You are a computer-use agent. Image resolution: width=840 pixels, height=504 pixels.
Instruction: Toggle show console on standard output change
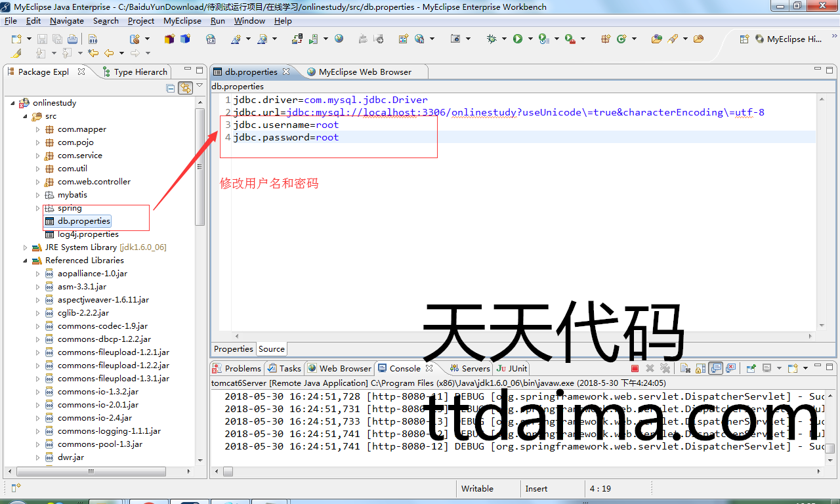(716, 368)
